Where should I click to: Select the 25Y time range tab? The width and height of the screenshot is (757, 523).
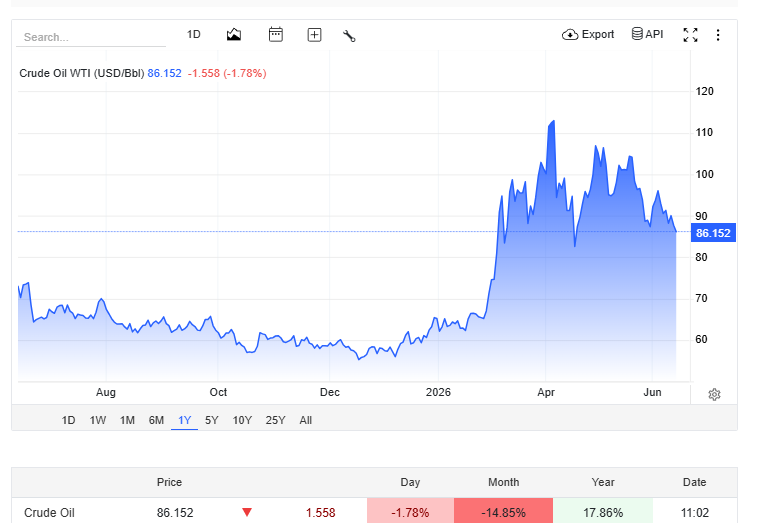275,420
